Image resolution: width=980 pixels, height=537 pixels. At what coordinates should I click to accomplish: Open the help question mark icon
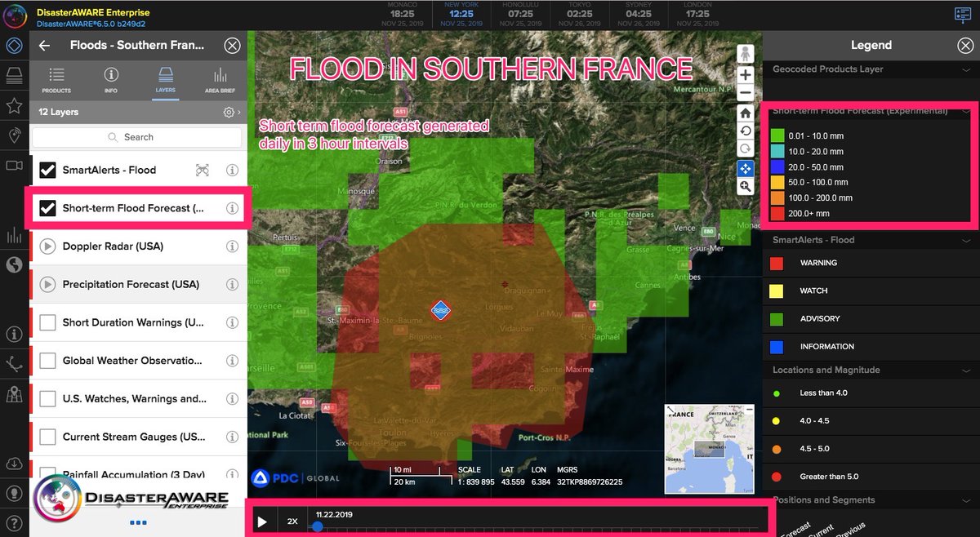(14, 521)
